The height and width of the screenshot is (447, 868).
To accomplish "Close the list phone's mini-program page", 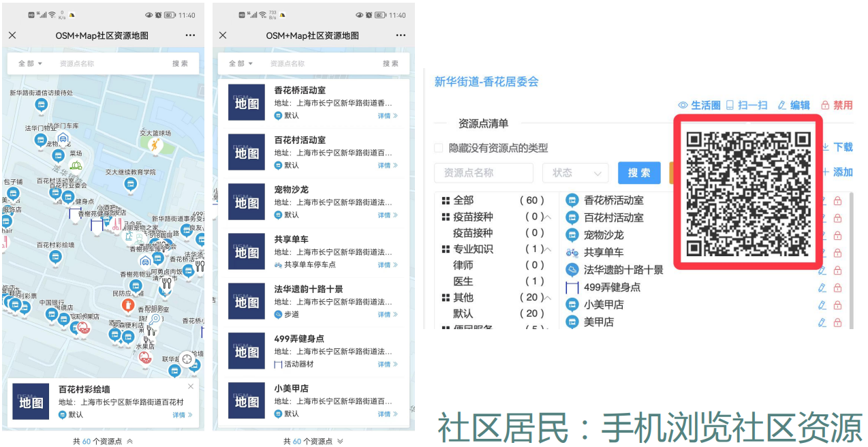I will 223,35.
